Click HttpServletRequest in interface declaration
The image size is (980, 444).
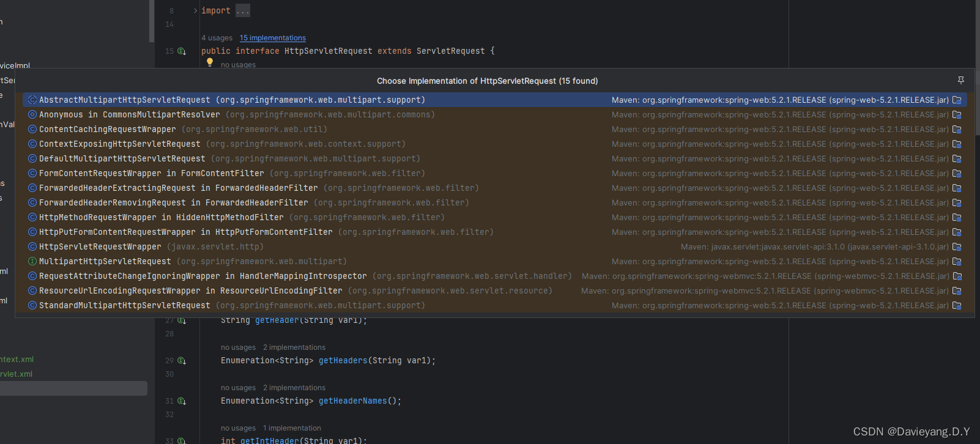tap(328, 51)
